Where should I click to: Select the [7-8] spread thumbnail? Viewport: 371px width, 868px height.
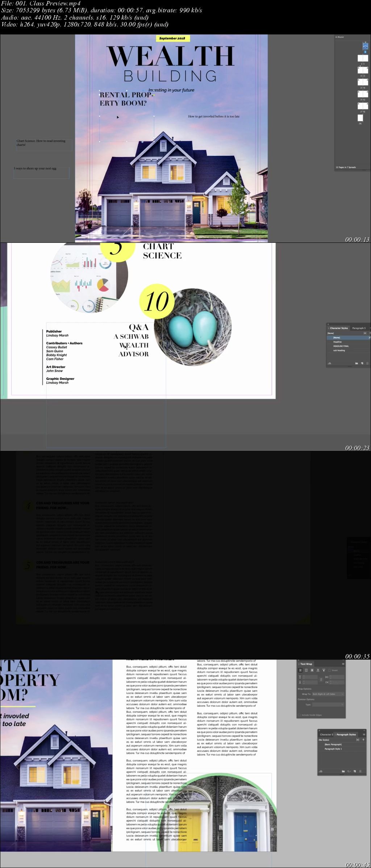[363, 106]
